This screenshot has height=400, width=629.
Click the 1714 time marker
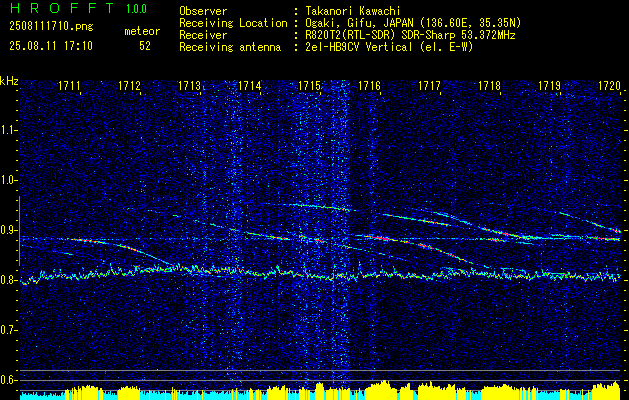coord(250,86)
